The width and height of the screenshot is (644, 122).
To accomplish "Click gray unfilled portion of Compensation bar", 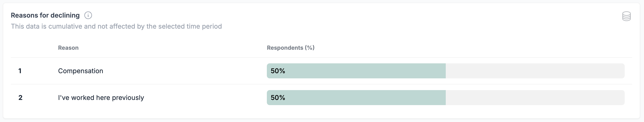I will (535, 71).
